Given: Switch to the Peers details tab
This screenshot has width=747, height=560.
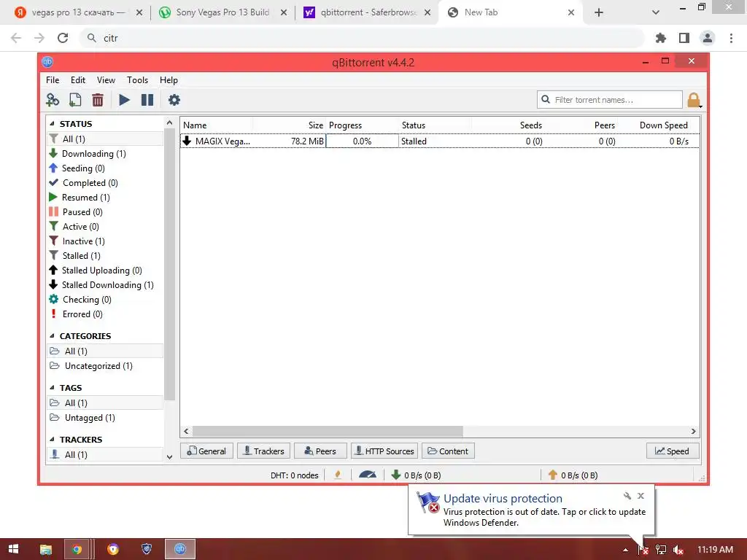Looking at the screenshot, I should pos(320,451).
